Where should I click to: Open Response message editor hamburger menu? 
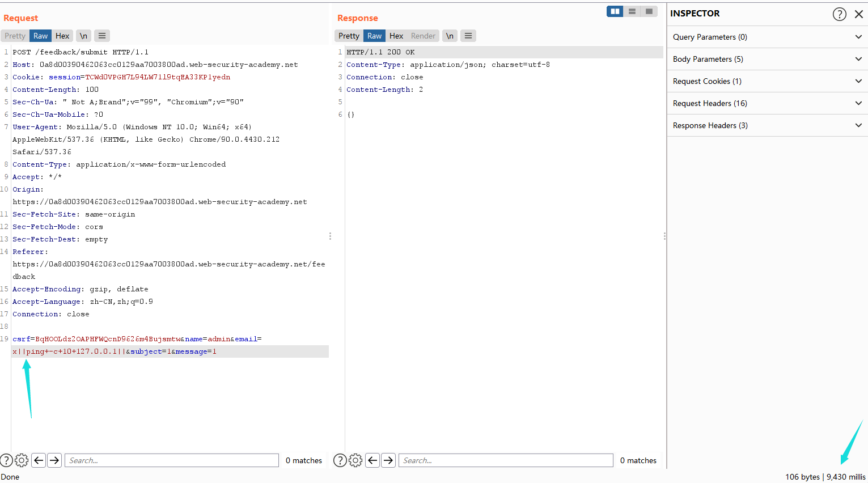coord(468,36)
